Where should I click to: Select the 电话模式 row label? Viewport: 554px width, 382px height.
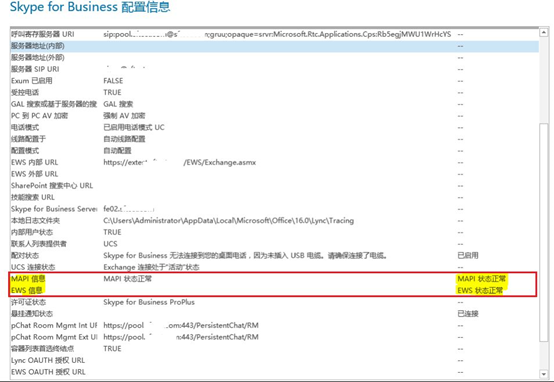coord(25,128)
